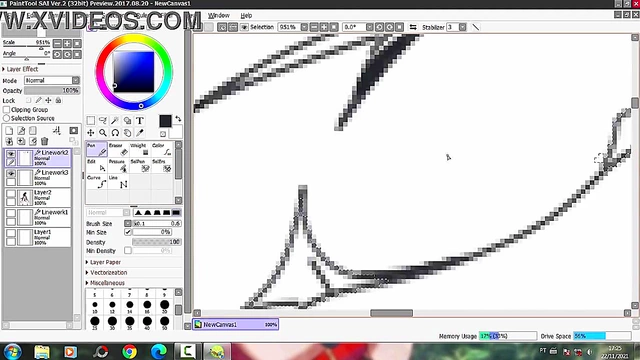Open the zoom percentage dropdown
Viewport: 640px width, 360px height.
(304, 27)
